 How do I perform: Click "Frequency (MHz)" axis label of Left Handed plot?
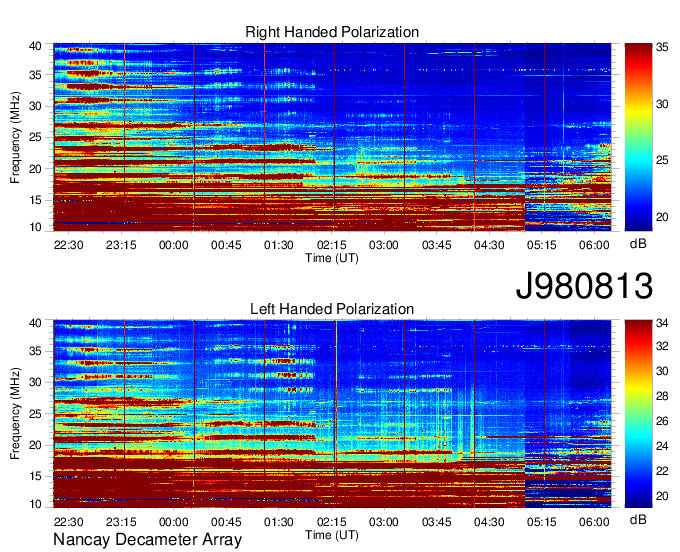click(x=15, y=414)
